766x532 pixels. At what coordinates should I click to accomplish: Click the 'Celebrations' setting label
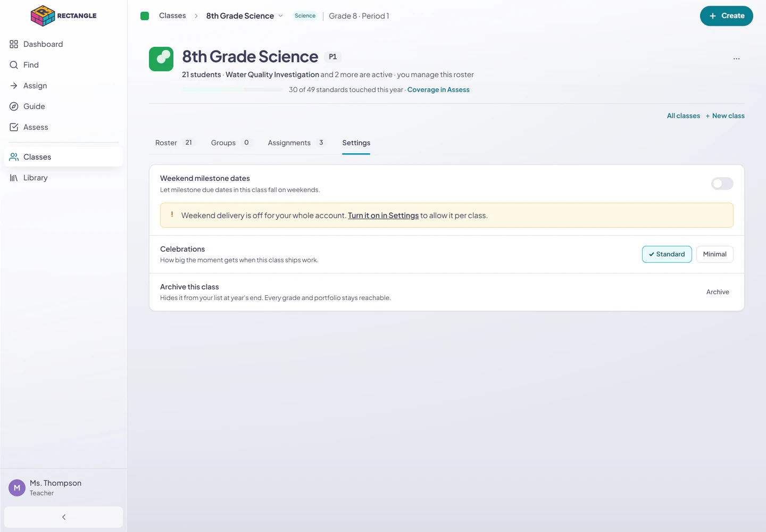pos(182,249)
